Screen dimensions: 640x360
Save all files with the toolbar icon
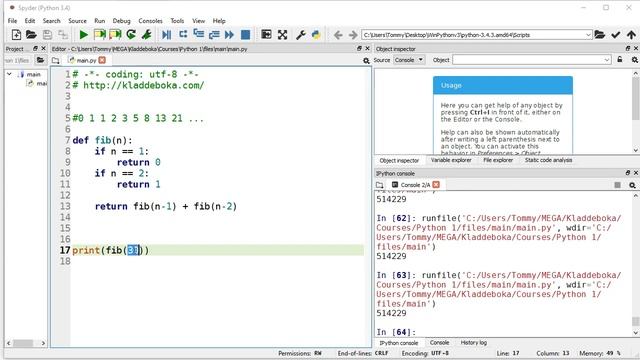(x=63, y=35)
